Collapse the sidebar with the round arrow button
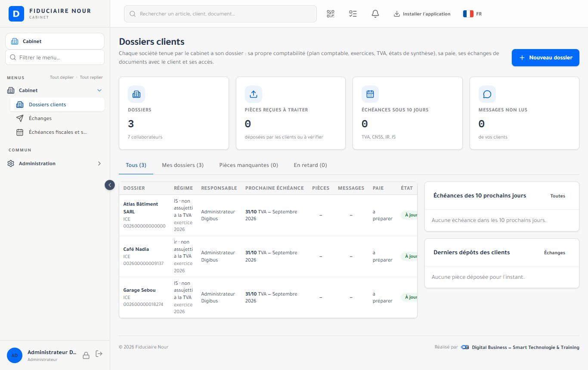Image resolution: width=588 pixels, height=370 pixels. coord(110,185)
